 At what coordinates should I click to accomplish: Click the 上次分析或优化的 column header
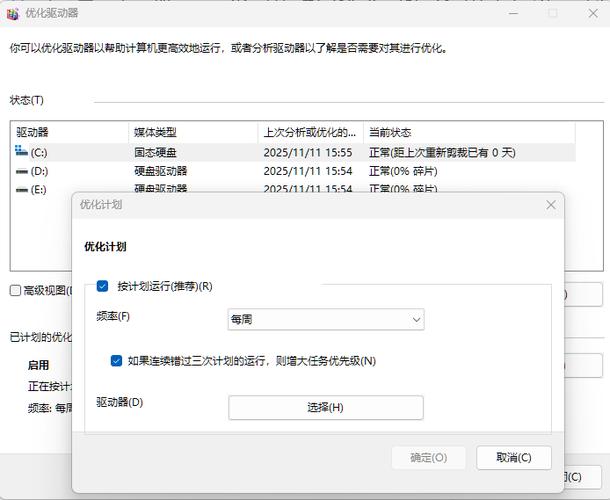pyautogui.click(x=310, y=132)
